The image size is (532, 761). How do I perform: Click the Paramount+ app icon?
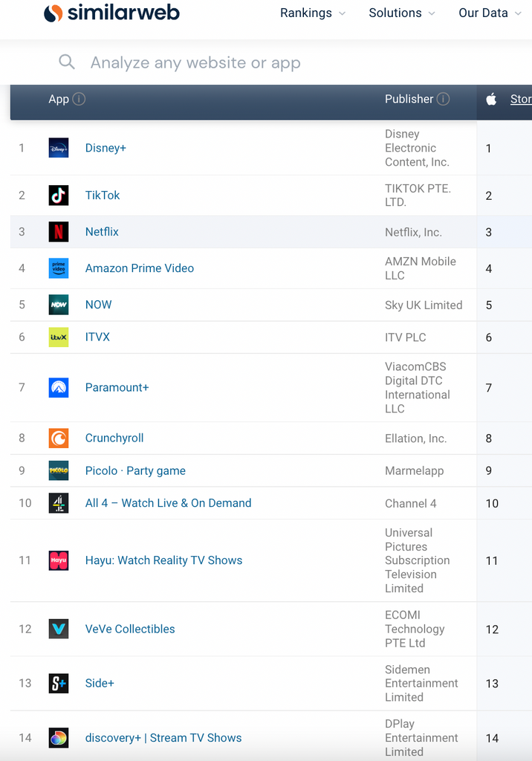[x=58, y=387]
